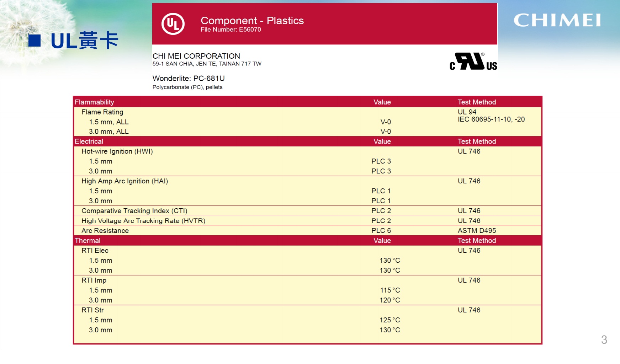The image size is (620, 364).
Task: Select Wonderlite: PC-681U product name
Action: (189, 78)
